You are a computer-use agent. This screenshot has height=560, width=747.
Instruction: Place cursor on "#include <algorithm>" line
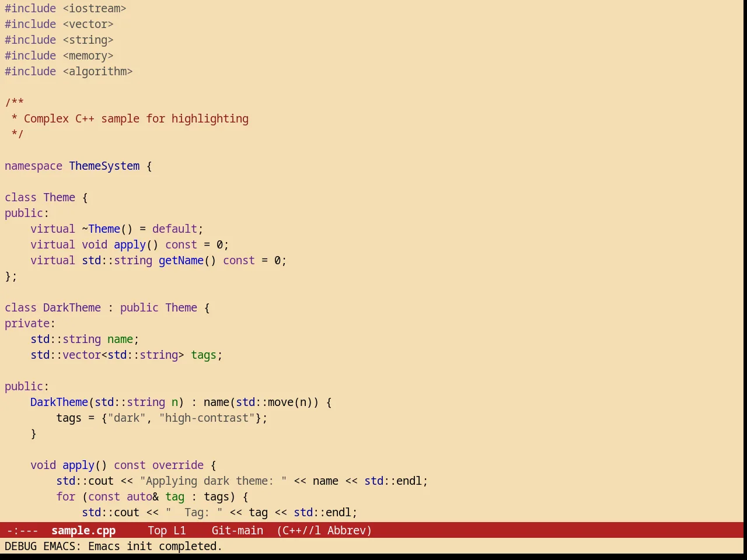[69, 71]
